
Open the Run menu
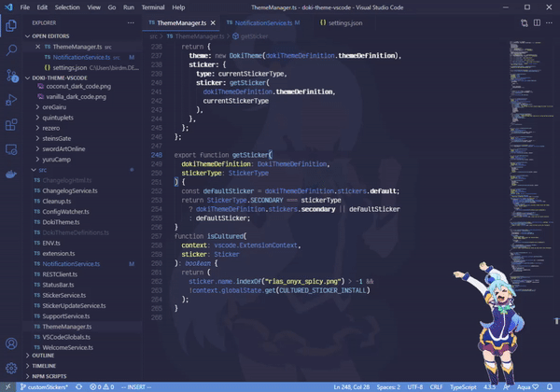pyautogui.click(x=129, y=7)
